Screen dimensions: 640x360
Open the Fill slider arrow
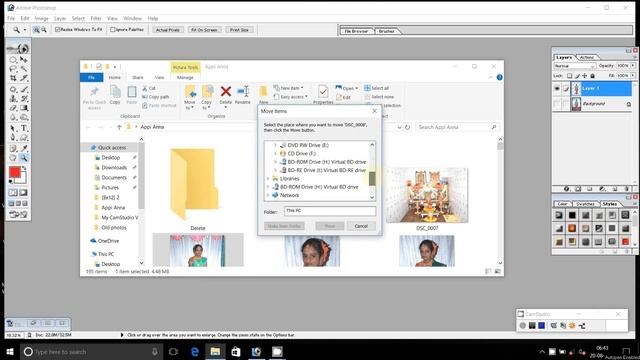633,76
